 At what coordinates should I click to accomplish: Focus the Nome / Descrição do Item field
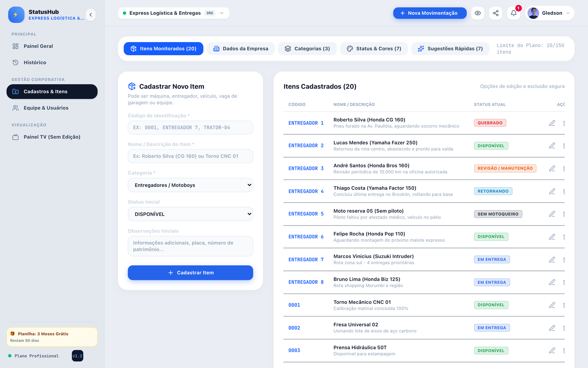point(190,156)
